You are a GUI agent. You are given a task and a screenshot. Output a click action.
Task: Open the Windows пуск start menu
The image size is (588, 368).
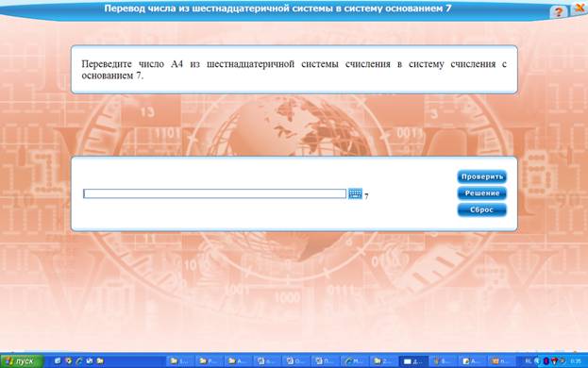[x=22, y=361]
